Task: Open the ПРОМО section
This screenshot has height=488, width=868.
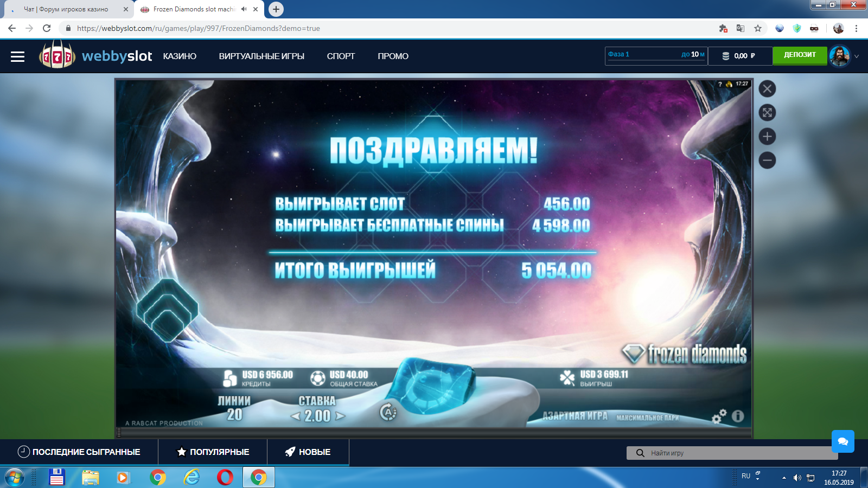Action: 393,56
